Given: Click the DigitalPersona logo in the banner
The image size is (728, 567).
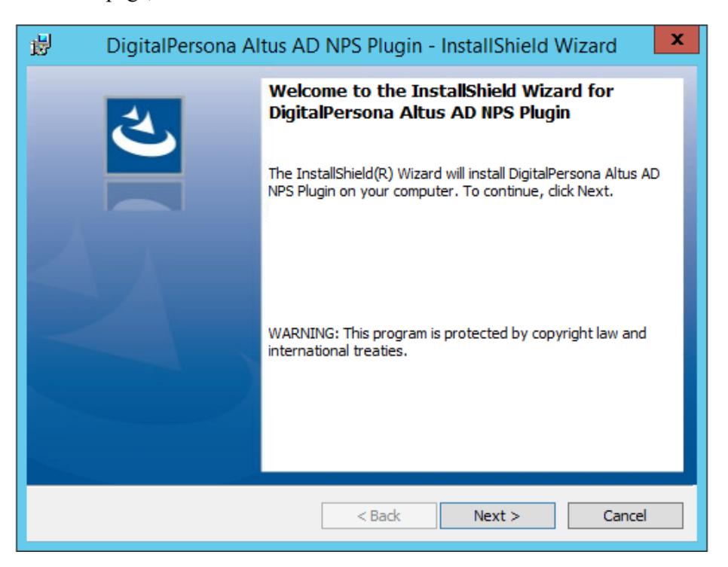Looking at the screenshot, I should click(144, 136).
